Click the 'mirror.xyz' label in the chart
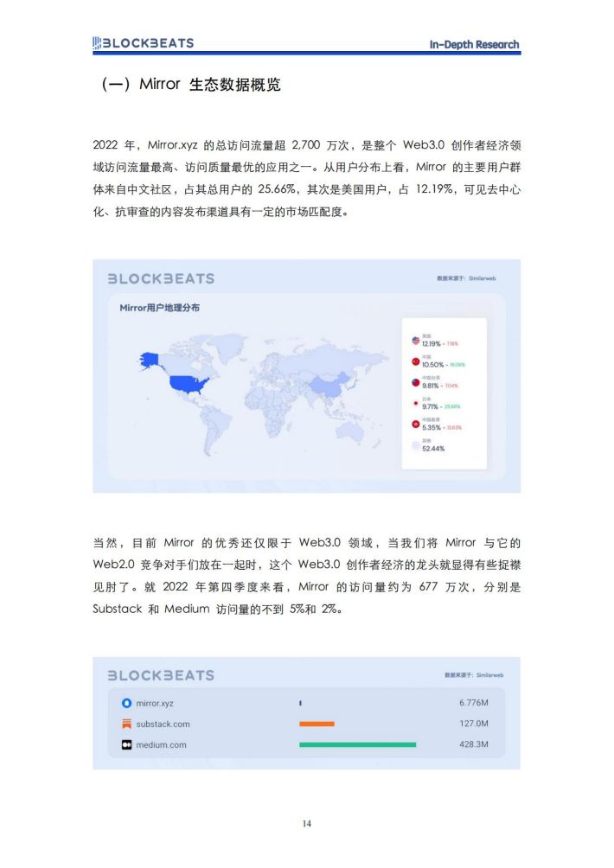This screenshot has height=868, width=614. (155, 703)
